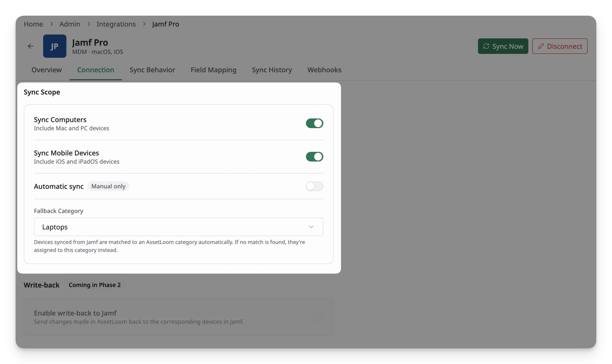Open the Integrations breadcrumb link
612x364 pixels.
click(x=116, y=24)
